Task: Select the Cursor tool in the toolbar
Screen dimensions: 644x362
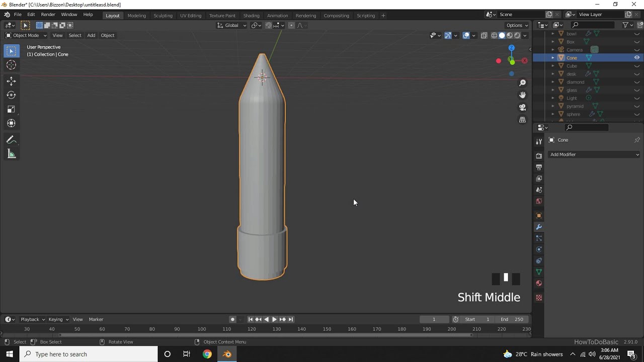Action: (x=11, y=65)
